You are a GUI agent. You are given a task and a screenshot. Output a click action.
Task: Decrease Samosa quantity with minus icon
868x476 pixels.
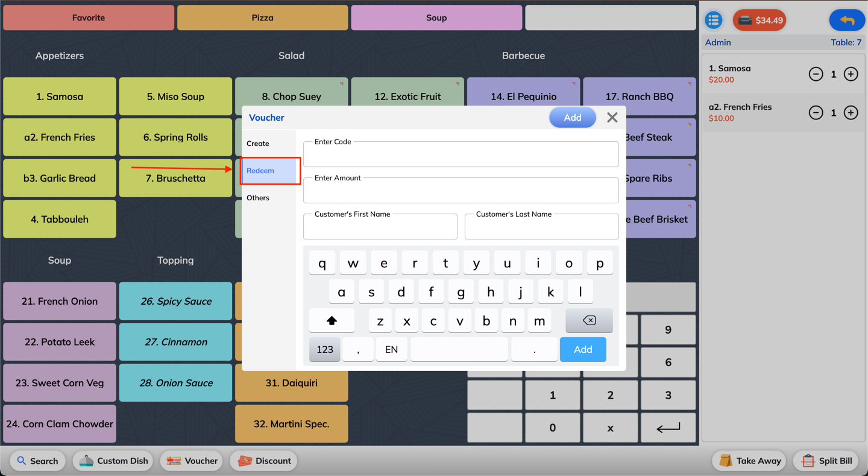816,74
